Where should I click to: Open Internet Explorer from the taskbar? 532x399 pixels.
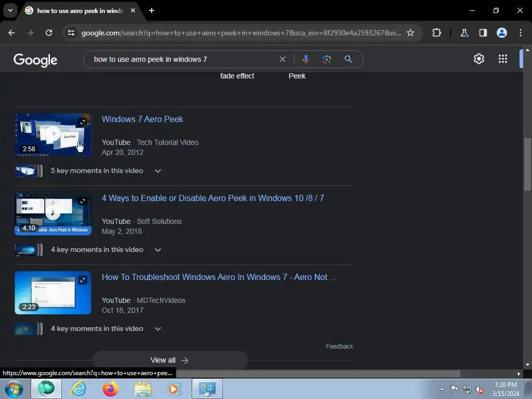click(x=78, y=389)
